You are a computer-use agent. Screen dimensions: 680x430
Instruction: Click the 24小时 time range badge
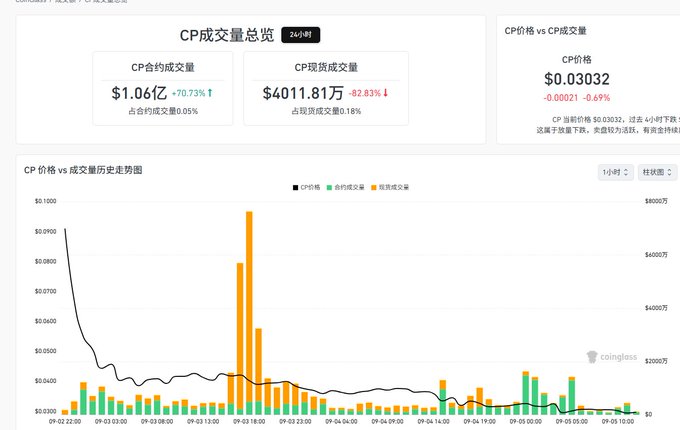tap(301, 35)
